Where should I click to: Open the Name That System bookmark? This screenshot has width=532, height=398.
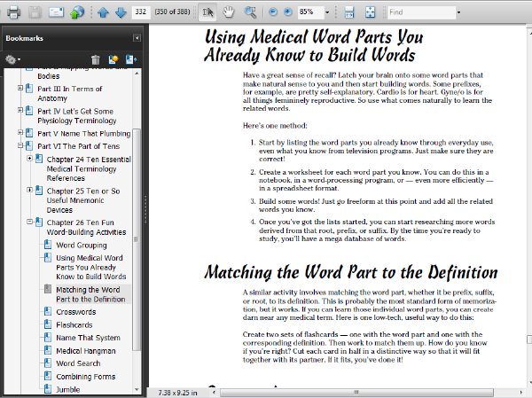pos(88,338)
